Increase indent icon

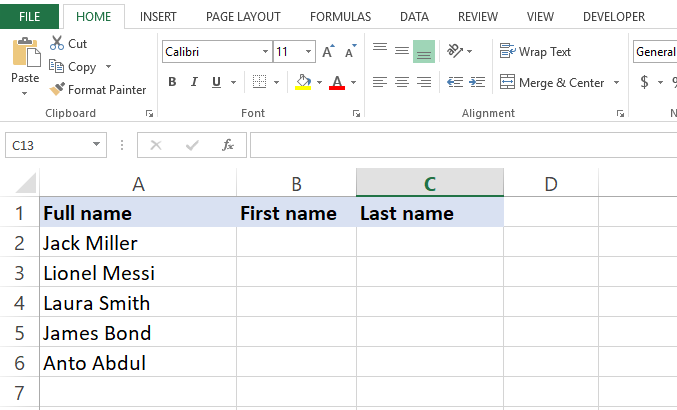click(477, 82)
